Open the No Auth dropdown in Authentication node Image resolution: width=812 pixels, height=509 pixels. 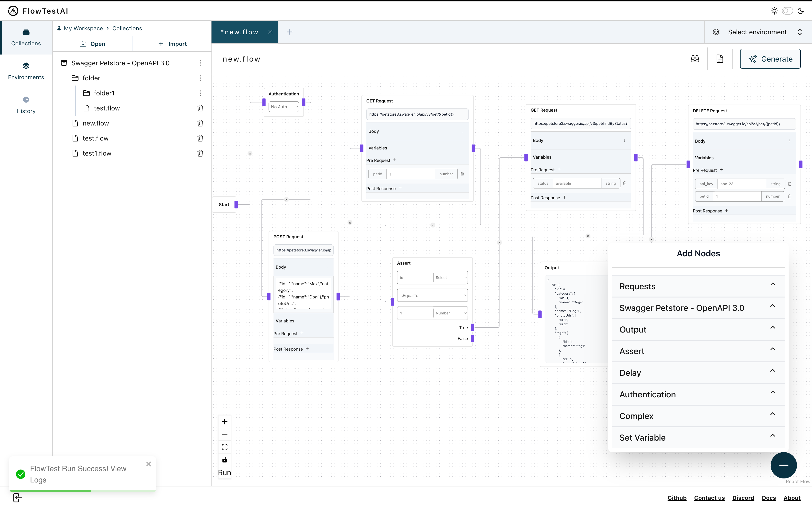(284, 107)
